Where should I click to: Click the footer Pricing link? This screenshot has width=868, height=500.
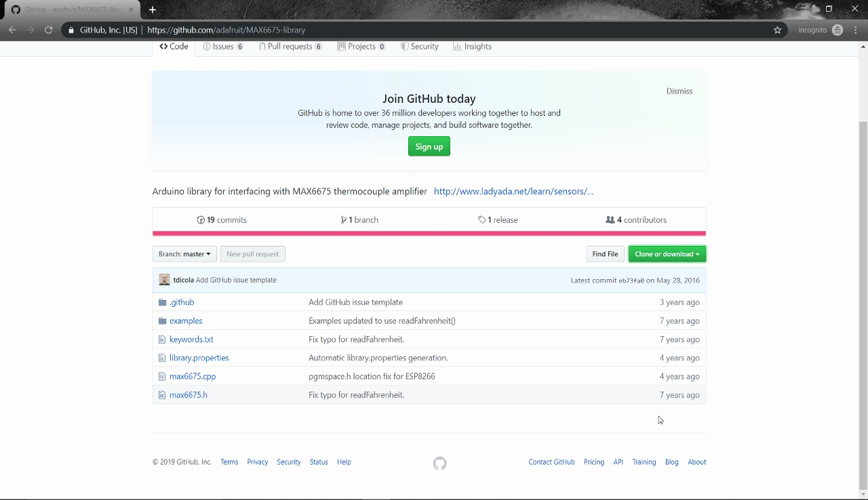(594, 462)
